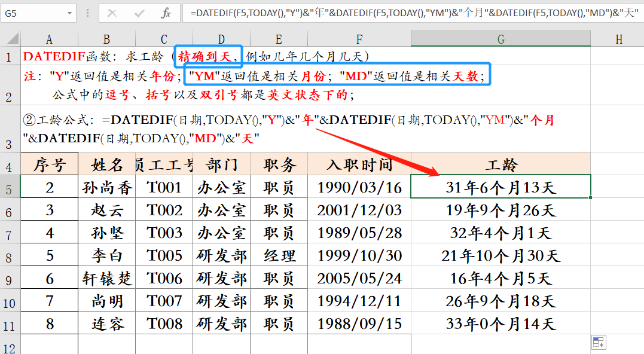Select cell with name 李白

pyautogui.click(x=107, y=255)
